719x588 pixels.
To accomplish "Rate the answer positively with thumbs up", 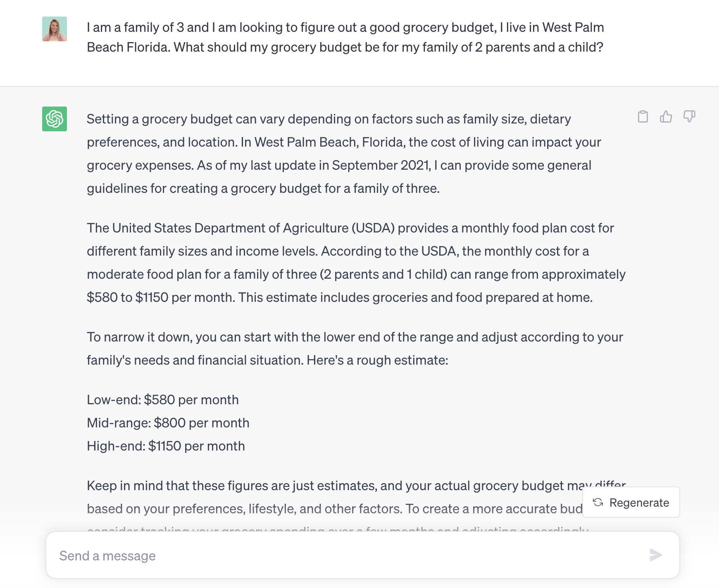I will coord(666,117).
